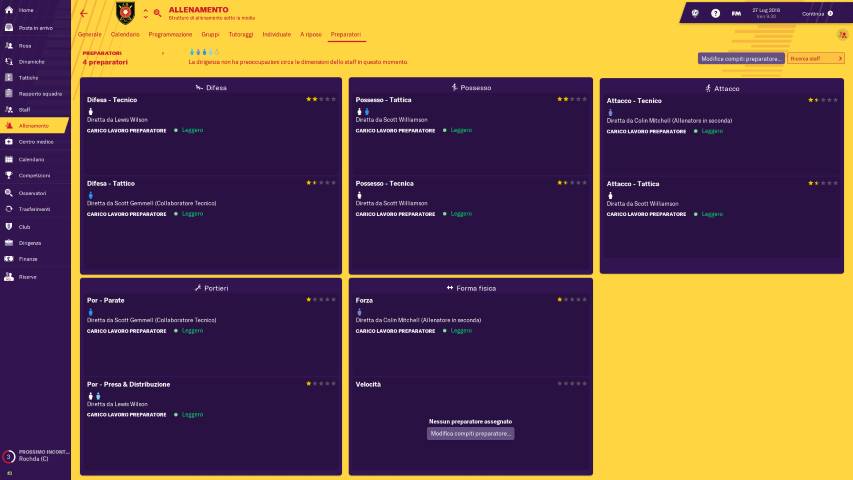Click the FM menu icon in top bar
The width and height of the screenshot is (853, 480).
(736, 13)
